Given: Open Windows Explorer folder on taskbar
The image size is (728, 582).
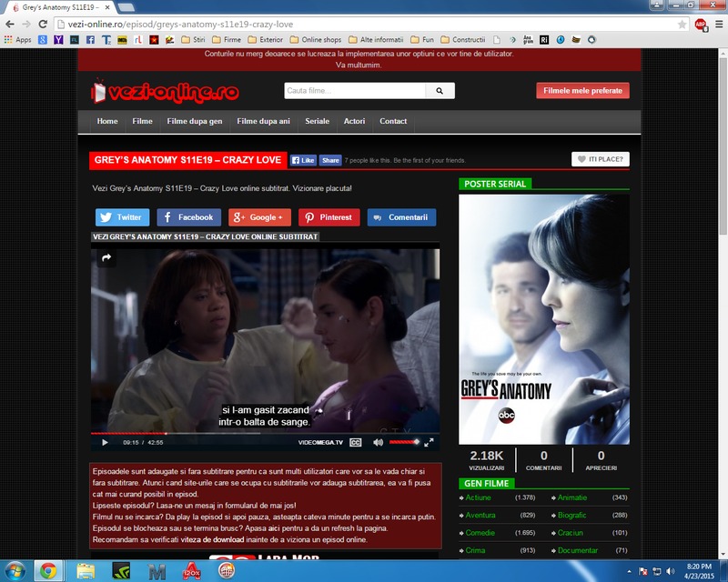Looking at the screenshot, I should tap(86, 570).
